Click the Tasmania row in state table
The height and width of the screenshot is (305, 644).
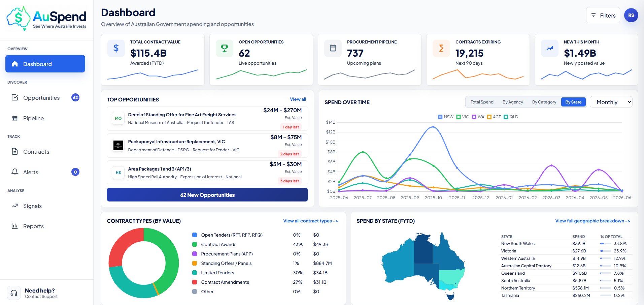coord(566,295)
